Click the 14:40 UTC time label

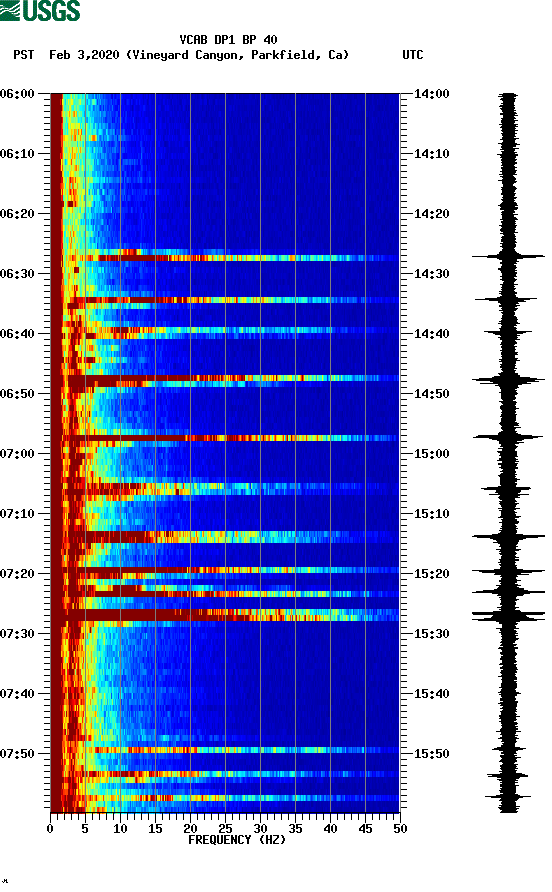click(x=431, y=333)
